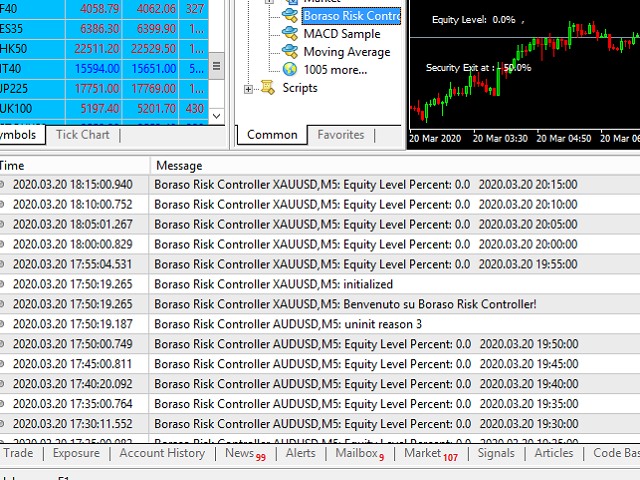Click the globe icon beside 1005 more
Image resolution: width=640 pixels, height=480 pixels.
[x=290, y=70]
